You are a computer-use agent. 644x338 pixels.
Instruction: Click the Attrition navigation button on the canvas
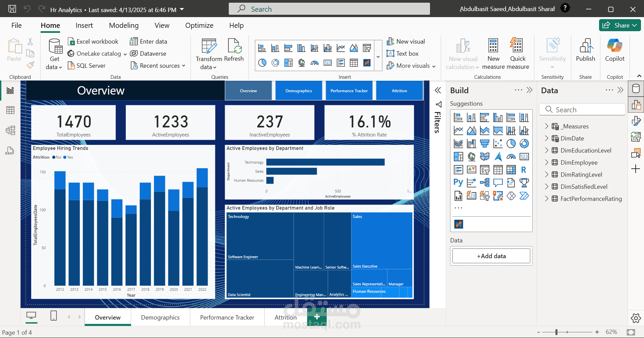click(x=399, y=91)
